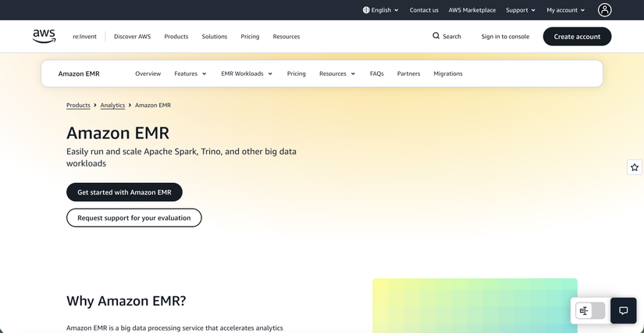
Task: Expand the Resources submenu in EMR nav
Action: [x=337, y=73]
